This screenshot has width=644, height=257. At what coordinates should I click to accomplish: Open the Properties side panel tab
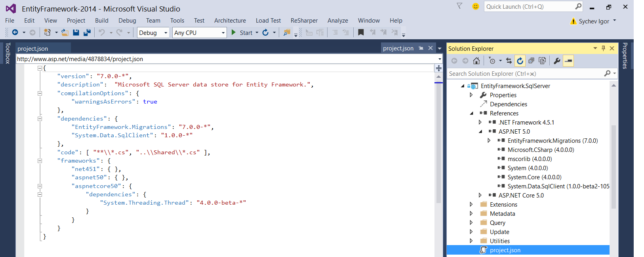(x=625, y=56)
